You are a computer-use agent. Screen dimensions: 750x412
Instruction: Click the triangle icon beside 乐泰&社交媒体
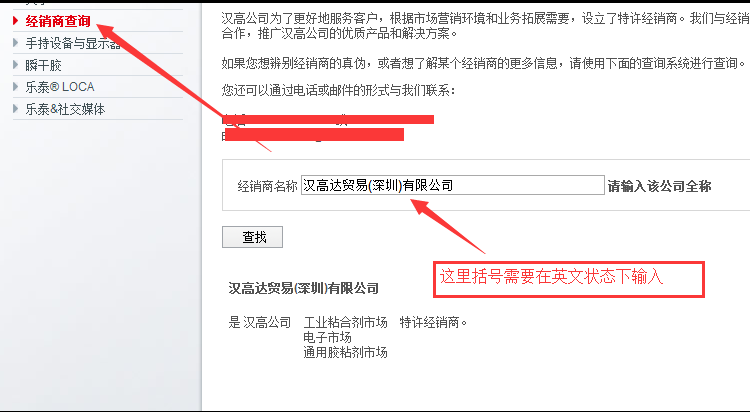(x=16, y=109)
